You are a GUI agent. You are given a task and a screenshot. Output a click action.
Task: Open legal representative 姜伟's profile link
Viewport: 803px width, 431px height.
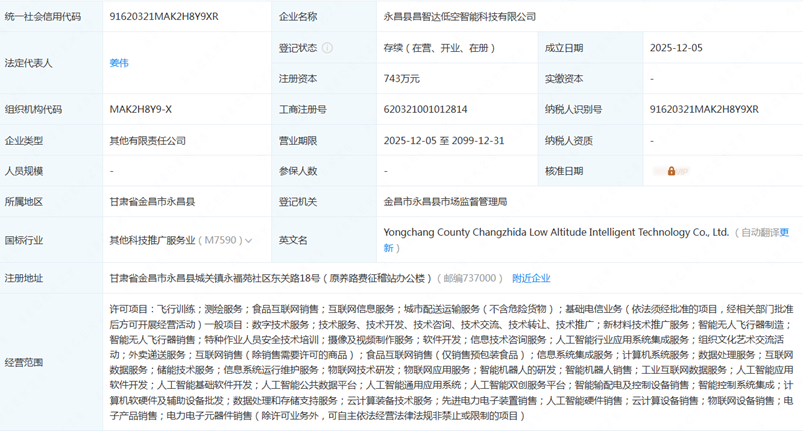click(119, 63)
